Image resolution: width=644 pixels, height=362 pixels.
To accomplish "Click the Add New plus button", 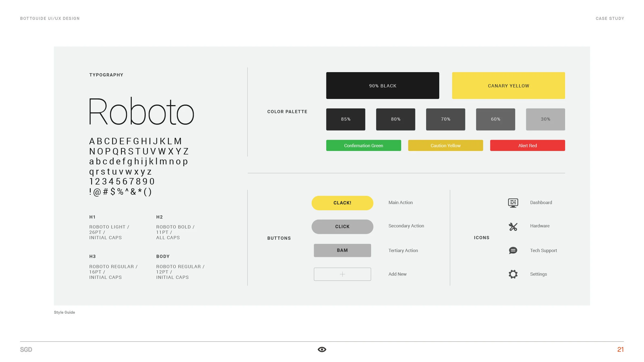I will click(342, 274).
